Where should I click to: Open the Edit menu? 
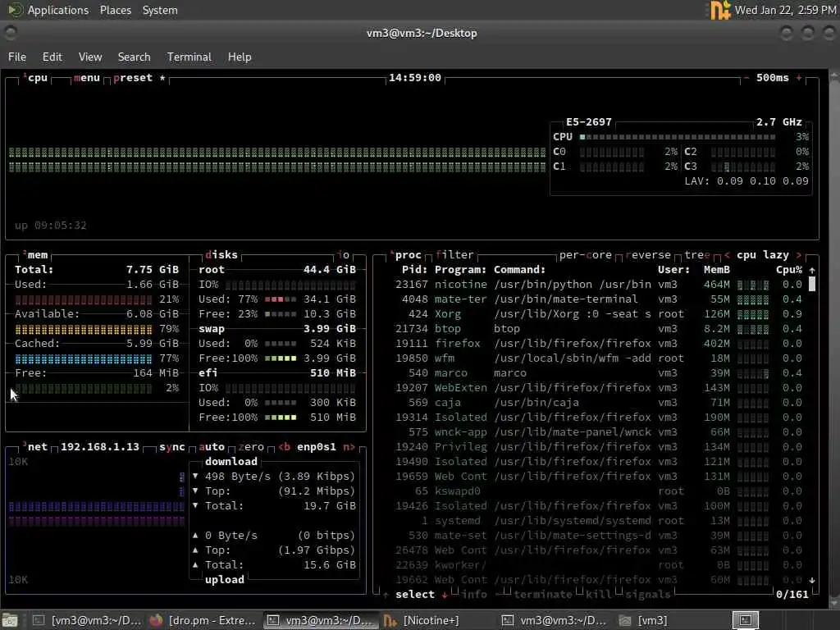pos(52,57)
